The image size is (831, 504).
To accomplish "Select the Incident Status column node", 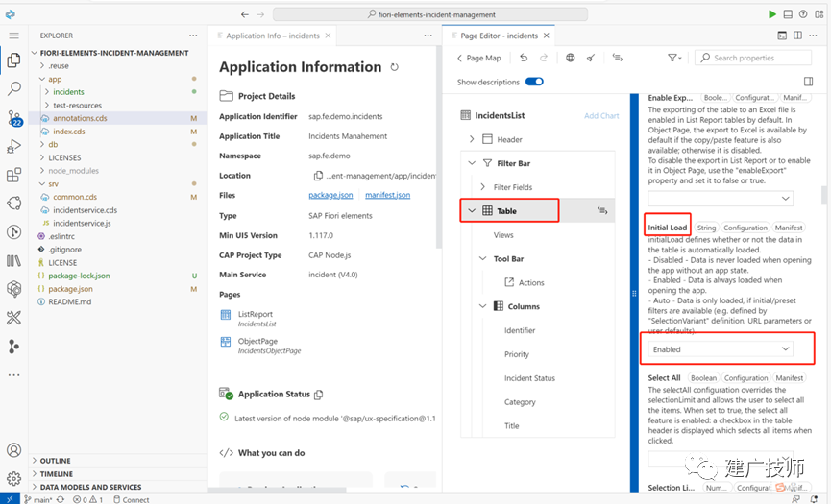I will tap(529, 378).
